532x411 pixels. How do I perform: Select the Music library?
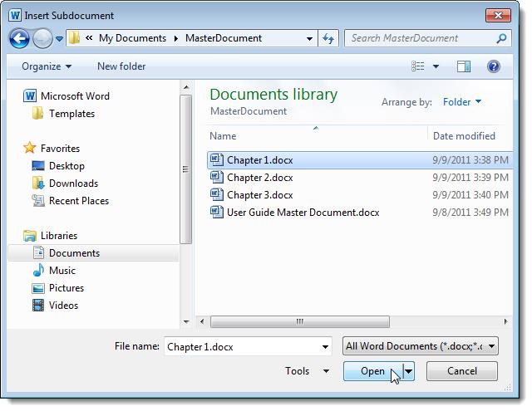click(x=54, y=270)
